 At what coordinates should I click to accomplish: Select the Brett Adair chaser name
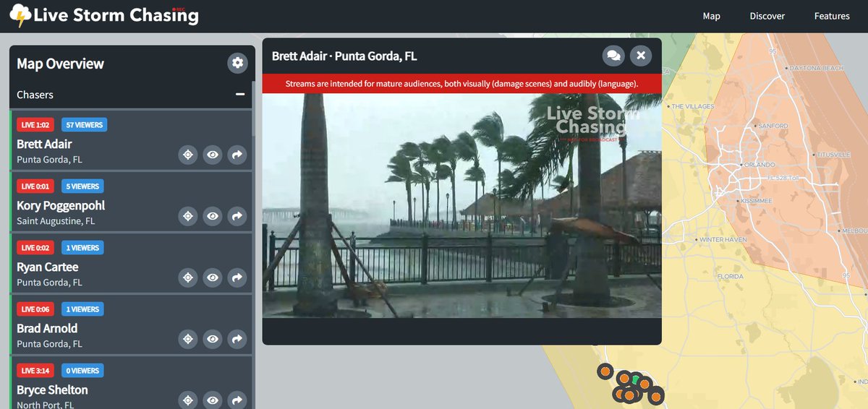(x=44, y=144)
